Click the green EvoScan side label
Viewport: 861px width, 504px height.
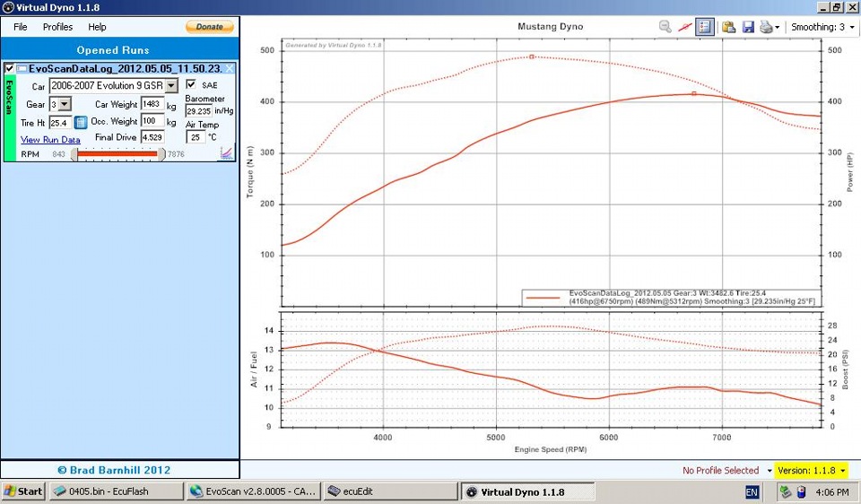coord(9,117)
